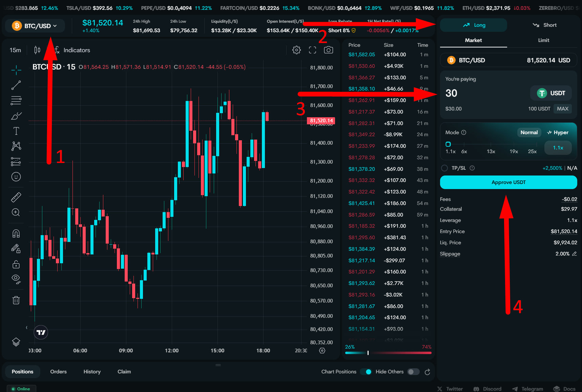This screenshot has width=582, height=392.
Task: Edit slippage with pencil icon
Action: (x=574, y=254)
